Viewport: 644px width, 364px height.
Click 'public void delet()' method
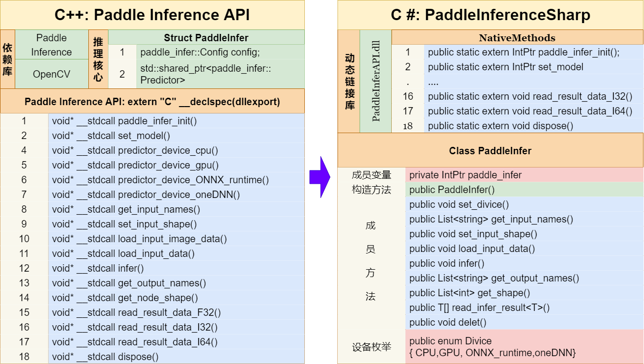pos(524,322)
